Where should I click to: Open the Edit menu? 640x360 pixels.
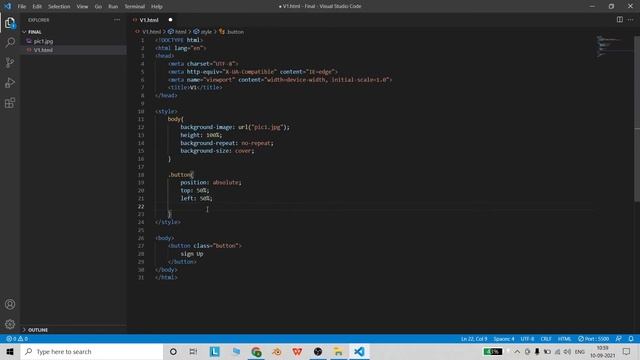pyautogui.click(x=37, y=7)
